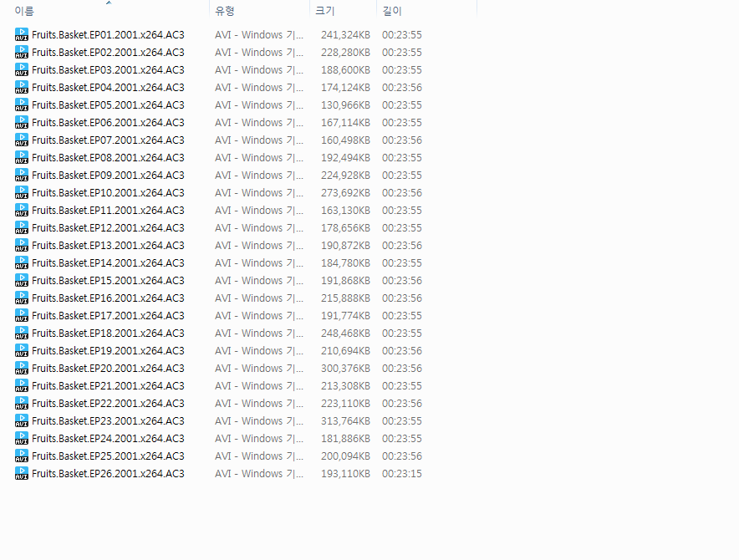Click the AVI icon of Fruits.Basket.EP01
This screenshot has height=560, width=739.
click(22, 35)
